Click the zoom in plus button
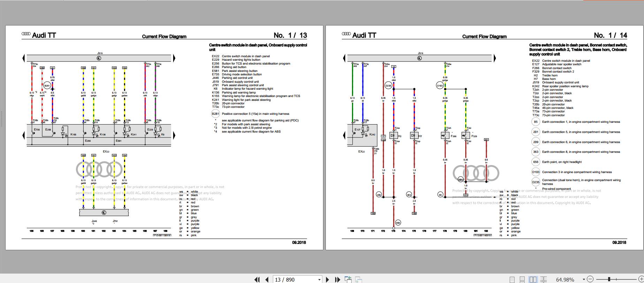644x283 pixels. click(x=641, y=279)
